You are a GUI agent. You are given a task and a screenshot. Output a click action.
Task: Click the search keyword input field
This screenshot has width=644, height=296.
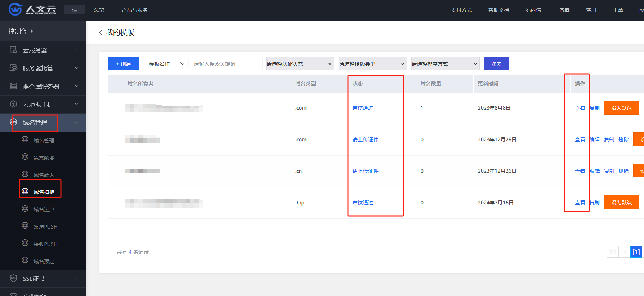[x=225, y=64]
